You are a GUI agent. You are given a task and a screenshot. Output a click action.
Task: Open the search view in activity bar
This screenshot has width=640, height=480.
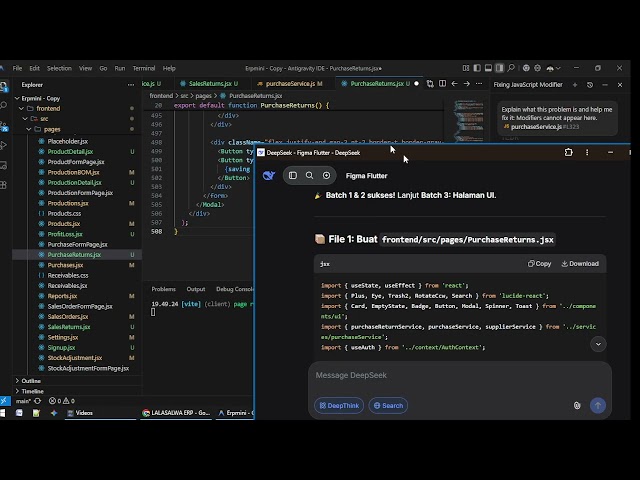[4, 106]
